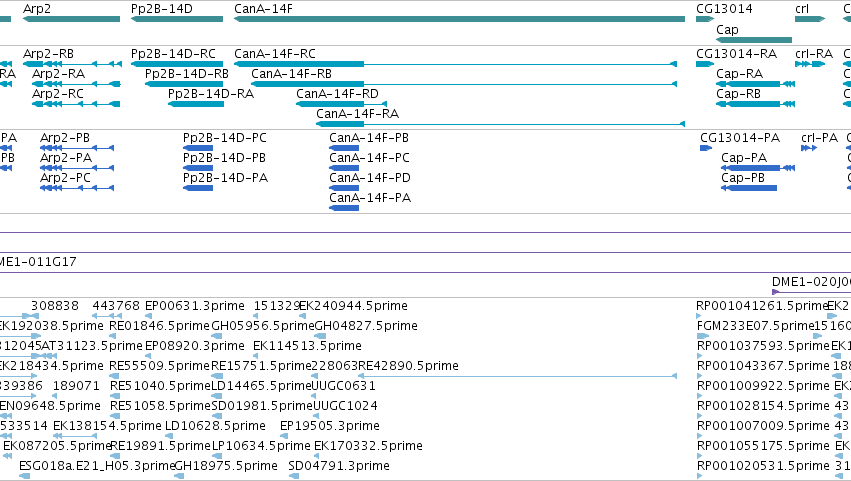
Task: Select the Pp2B-14D gene bar
Action: tap(177, 19)
